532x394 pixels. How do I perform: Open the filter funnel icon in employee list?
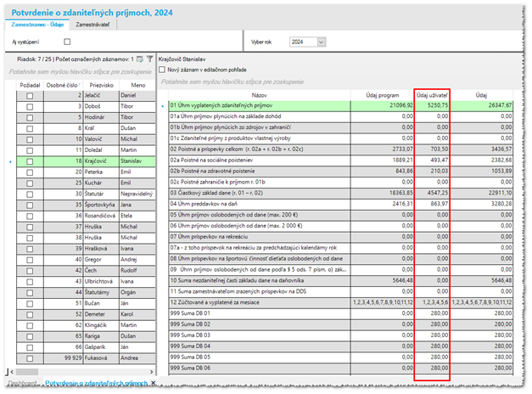149,59
